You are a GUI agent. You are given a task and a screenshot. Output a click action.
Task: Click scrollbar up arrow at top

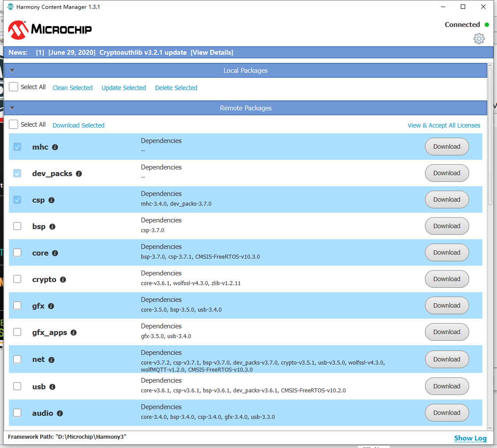coord(490,65)
